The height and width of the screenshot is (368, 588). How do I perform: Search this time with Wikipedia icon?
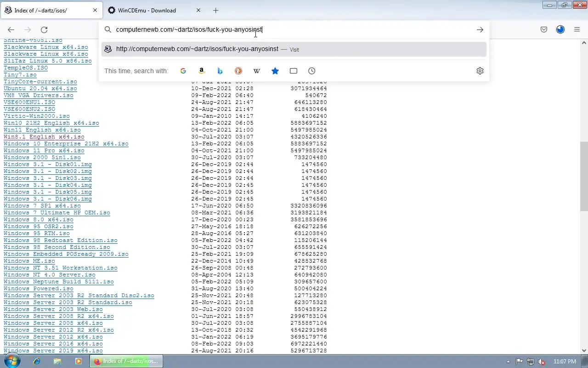point(257,71)
